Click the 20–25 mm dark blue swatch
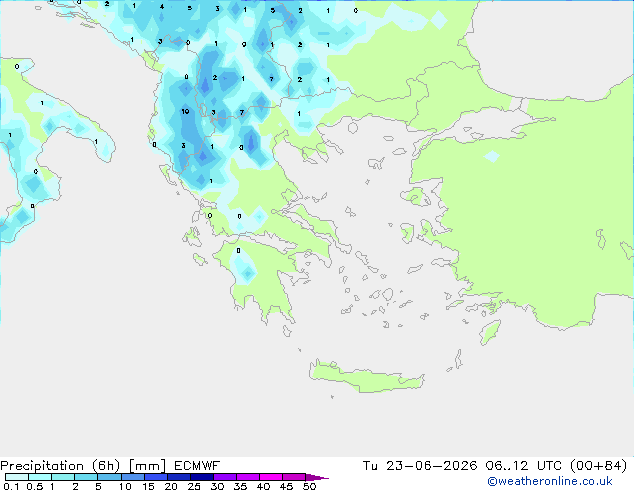Viewport: 634px width, 490px height. [x=178, y=477]
